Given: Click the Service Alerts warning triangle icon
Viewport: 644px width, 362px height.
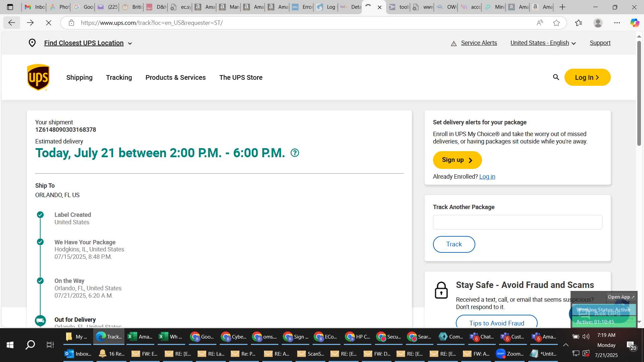Looking at the screenshot, I should (454, 44).
